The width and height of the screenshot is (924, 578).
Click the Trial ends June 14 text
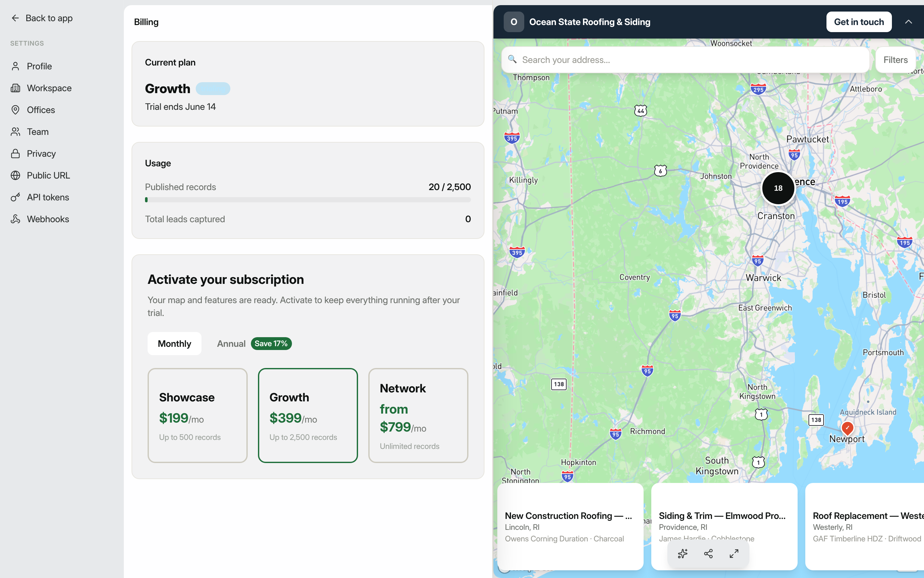pyautogui.click(x=180, y=107)
